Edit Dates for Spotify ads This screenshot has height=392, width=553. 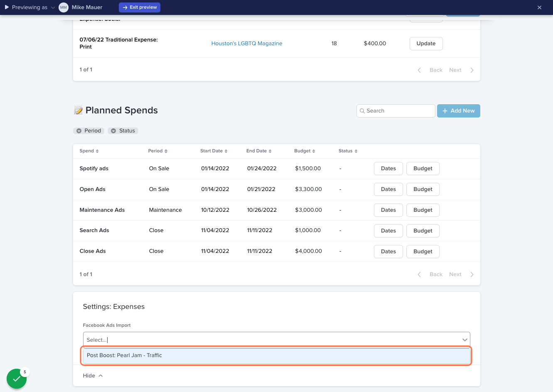pyautogui.click(x=388, y=169)
